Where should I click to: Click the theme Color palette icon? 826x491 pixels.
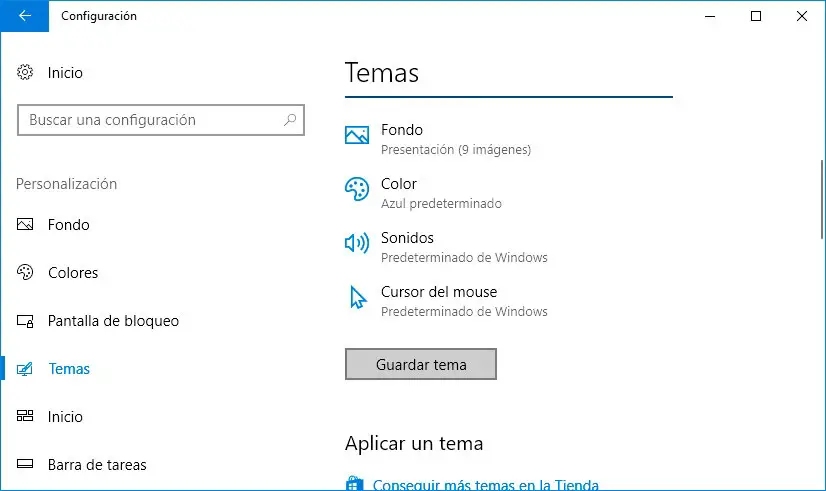click(x=357, y=190)
